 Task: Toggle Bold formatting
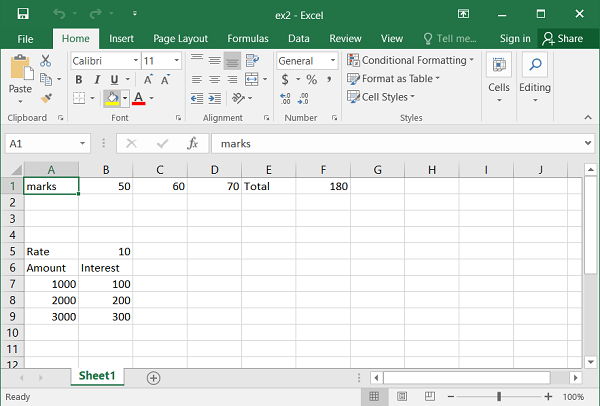(78, 80)
